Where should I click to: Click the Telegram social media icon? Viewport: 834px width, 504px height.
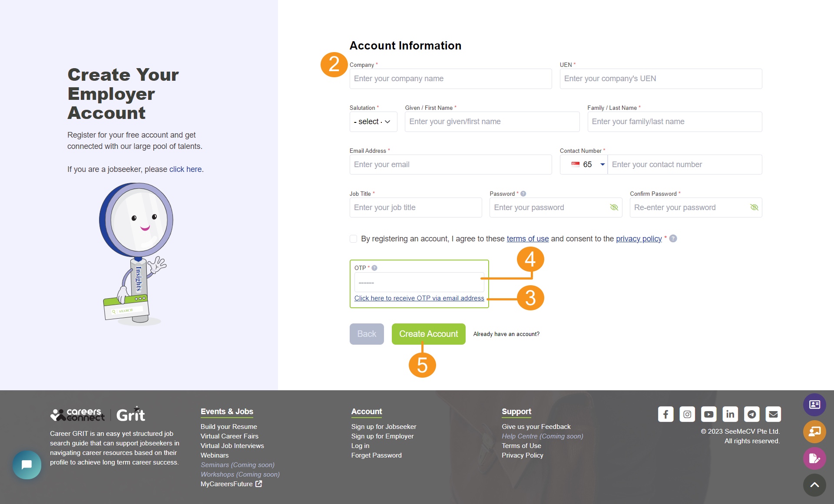(x=751, y=414)
